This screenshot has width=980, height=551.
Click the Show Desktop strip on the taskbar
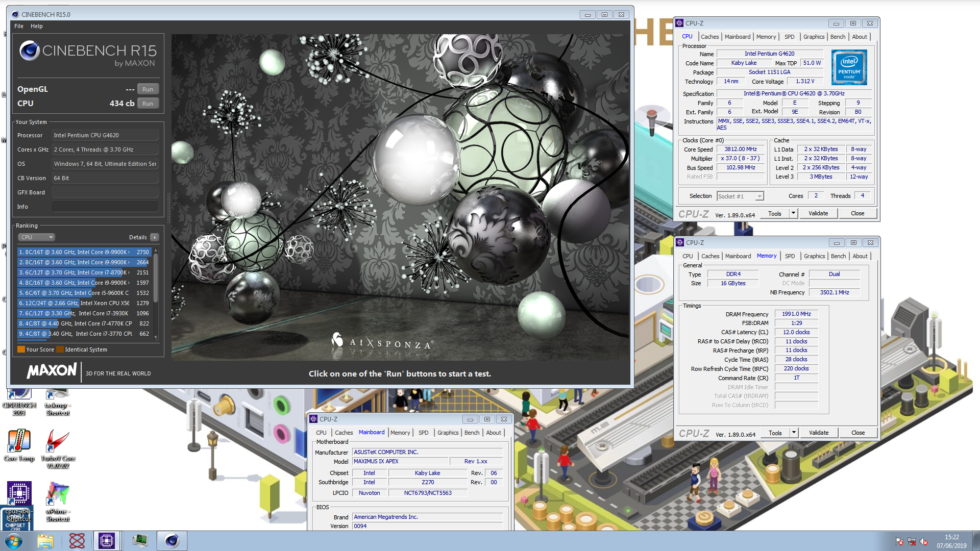976,541
